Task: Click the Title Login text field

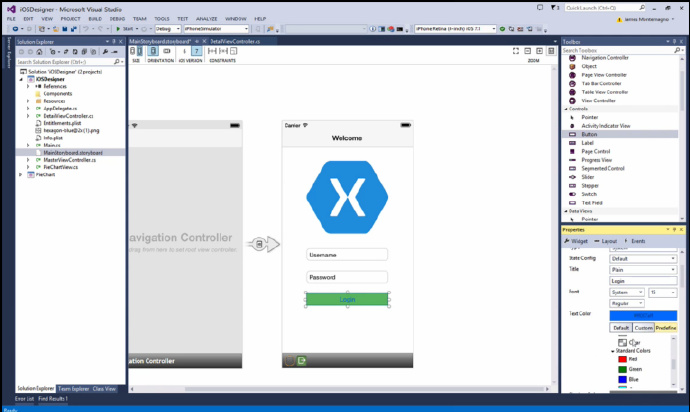Action: tap(643, 281)
